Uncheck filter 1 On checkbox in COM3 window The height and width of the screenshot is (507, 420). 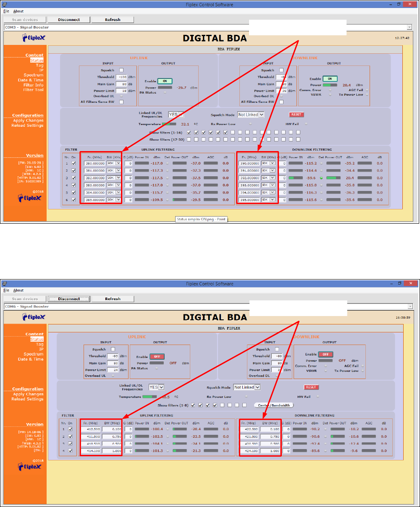[74, 163]
